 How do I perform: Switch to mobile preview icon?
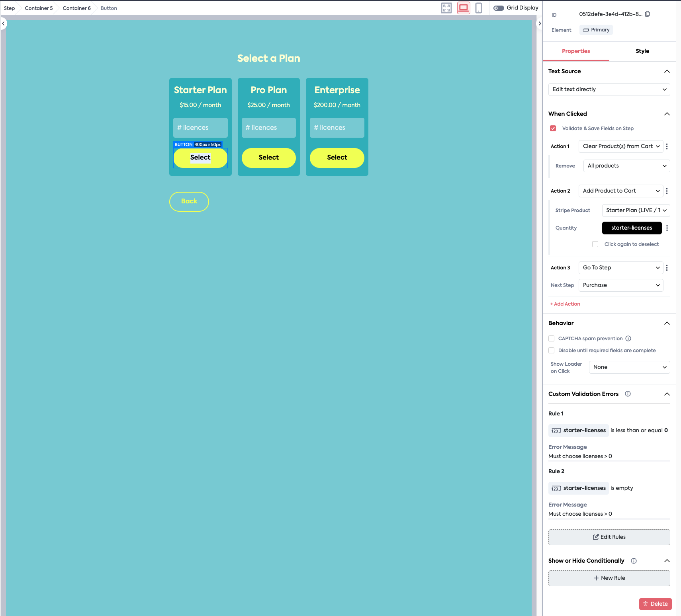(479, 8)
